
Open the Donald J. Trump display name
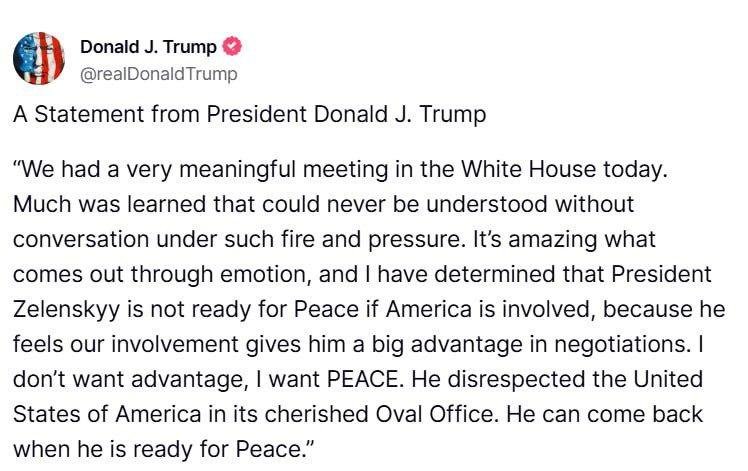point(148,46)
